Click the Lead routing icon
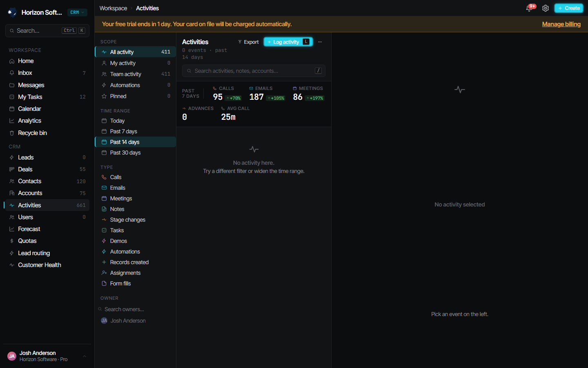588x368 pixels. [12, 253]
